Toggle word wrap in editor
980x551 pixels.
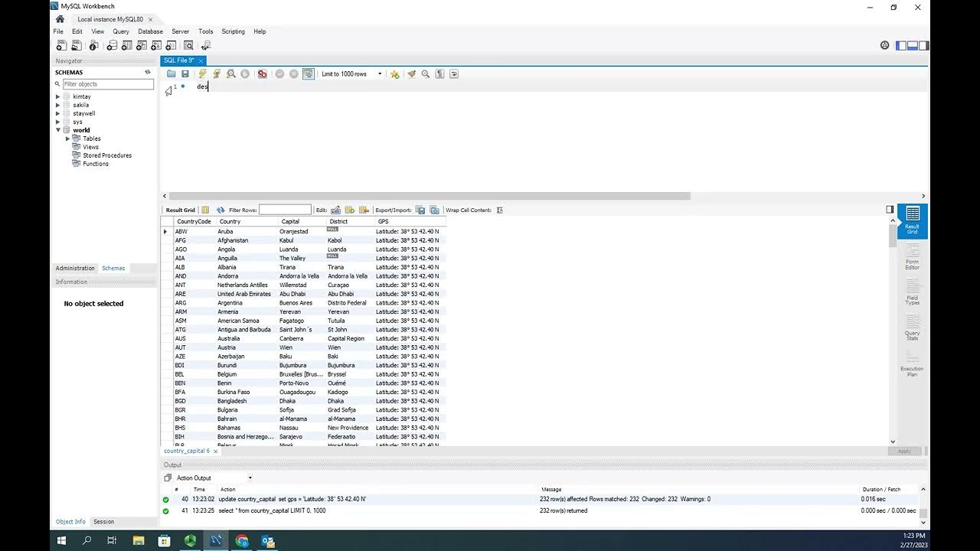(454, 74)
